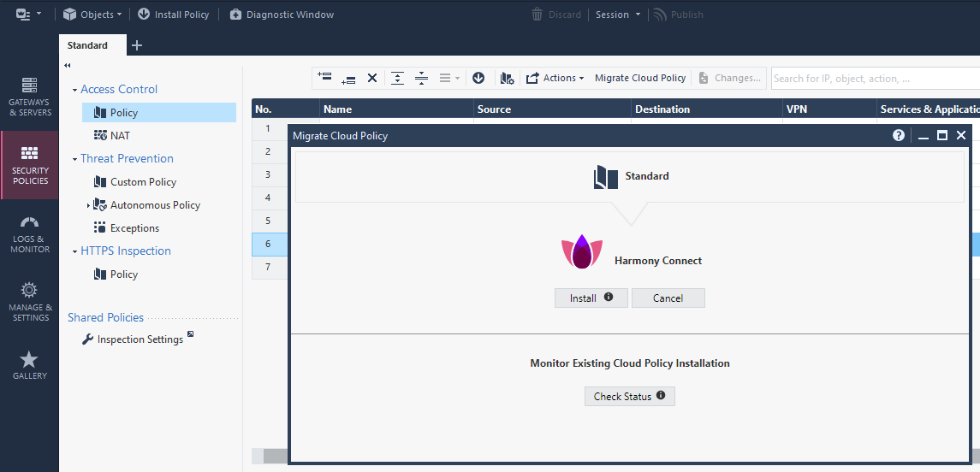
Task: Click the Standard policy book icon in dialog
Action: [606, 177]
